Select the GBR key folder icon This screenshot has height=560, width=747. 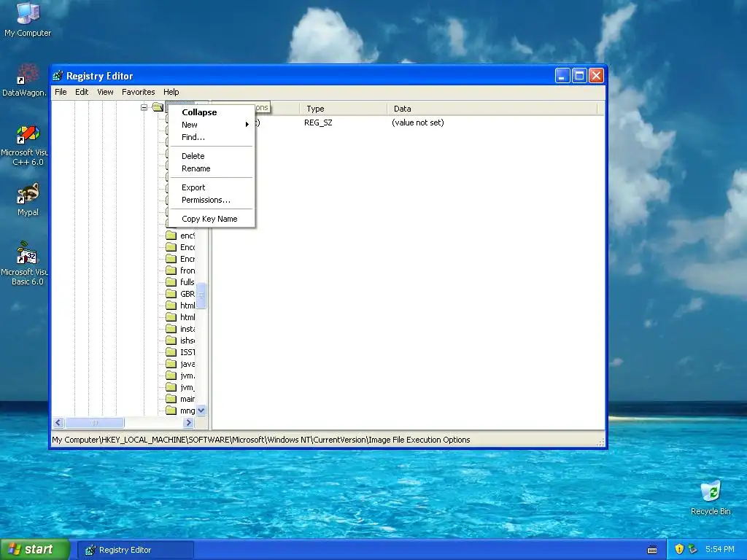point(171,294)
